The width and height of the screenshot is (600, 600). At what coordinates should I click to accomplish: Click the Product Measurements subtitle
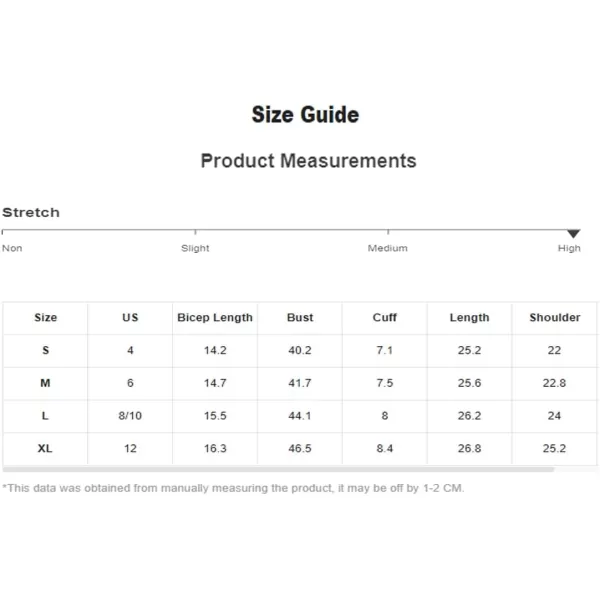coord(308,161)
